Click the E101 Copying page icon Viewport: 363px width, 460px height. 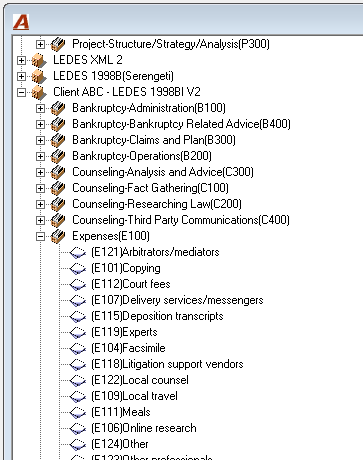[x=78, y=269]
